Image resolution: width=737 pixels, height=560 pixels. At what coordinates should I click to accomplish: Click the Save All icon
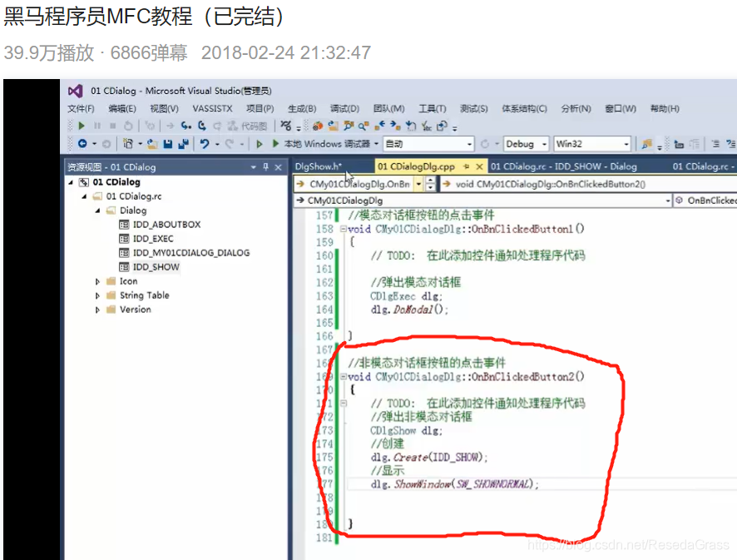(x=183, y=143)
